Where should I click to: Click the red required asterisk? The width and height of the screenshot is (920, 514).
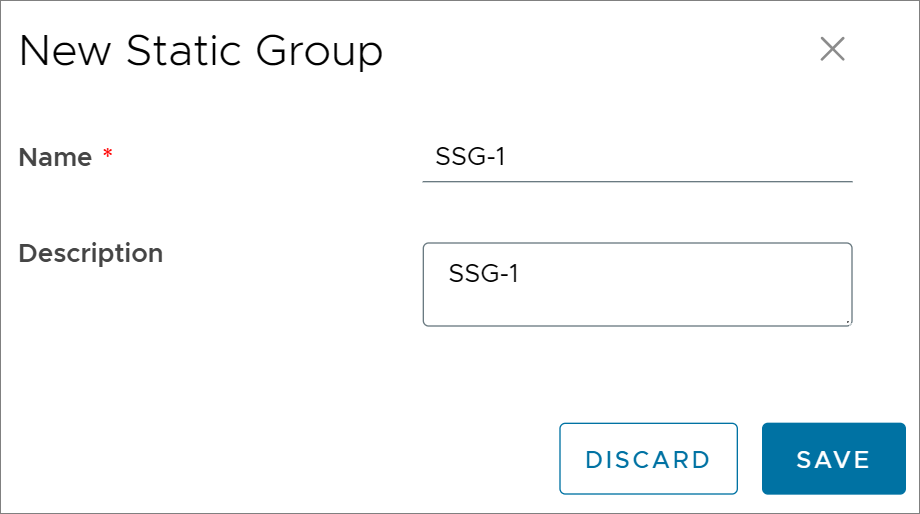click(107, 154)
